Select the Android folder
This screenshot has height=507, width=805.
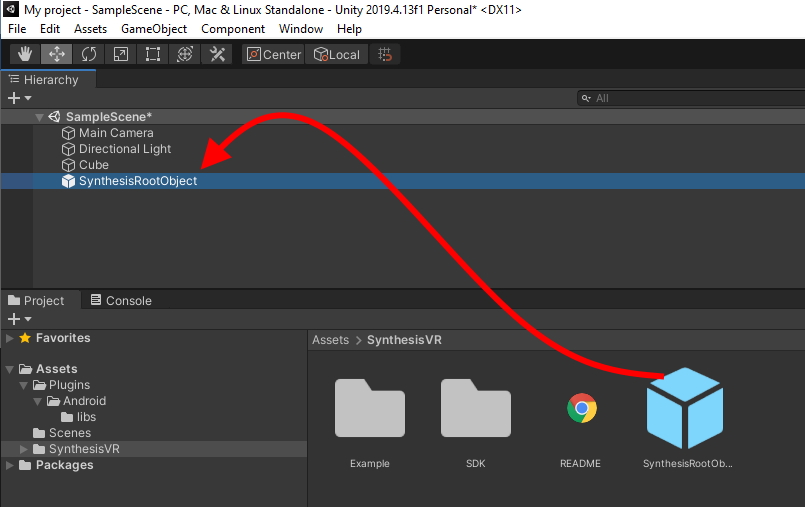84,401
